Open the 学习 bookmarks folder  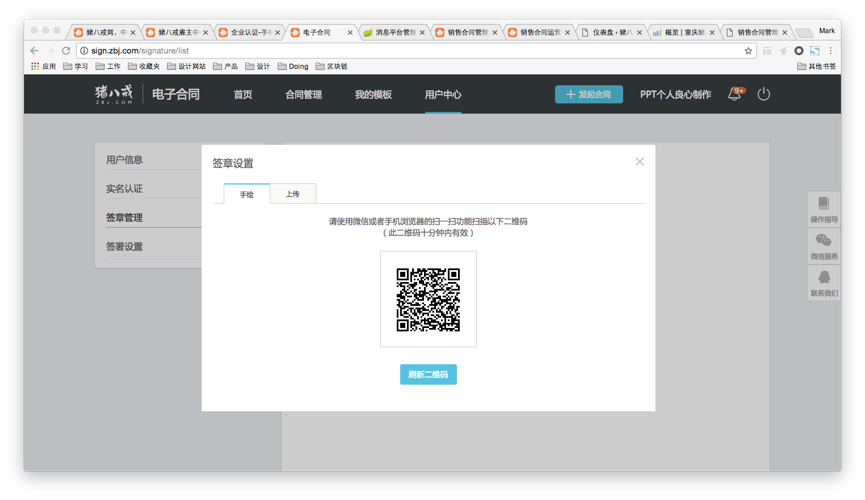point(76,66)
